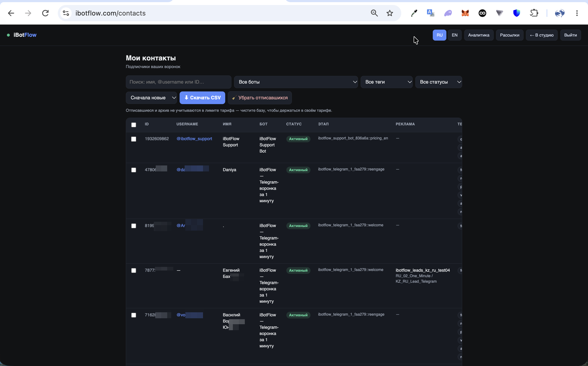
Task: Open the browser profile avatar
Action: pos(560,13)
